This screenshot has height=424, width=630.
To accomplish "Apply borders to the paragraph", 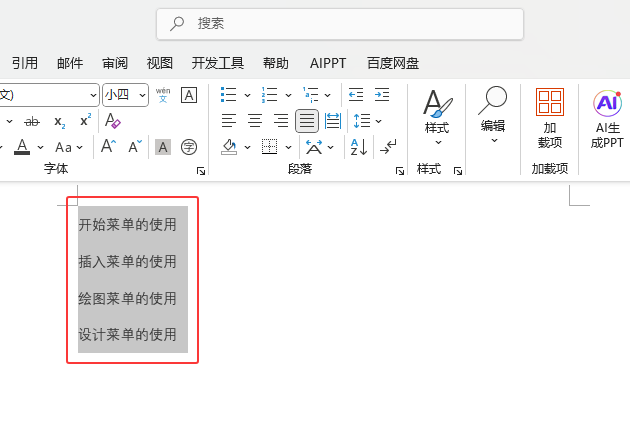I will pos(269,147).
